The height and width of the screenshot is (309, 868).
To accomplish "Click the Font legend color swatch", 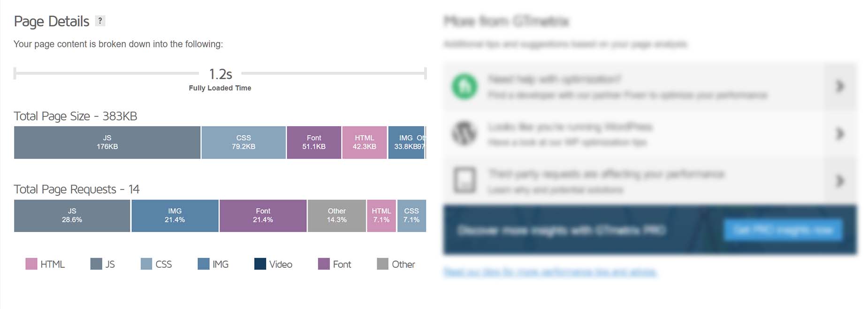I will [324, 264].
